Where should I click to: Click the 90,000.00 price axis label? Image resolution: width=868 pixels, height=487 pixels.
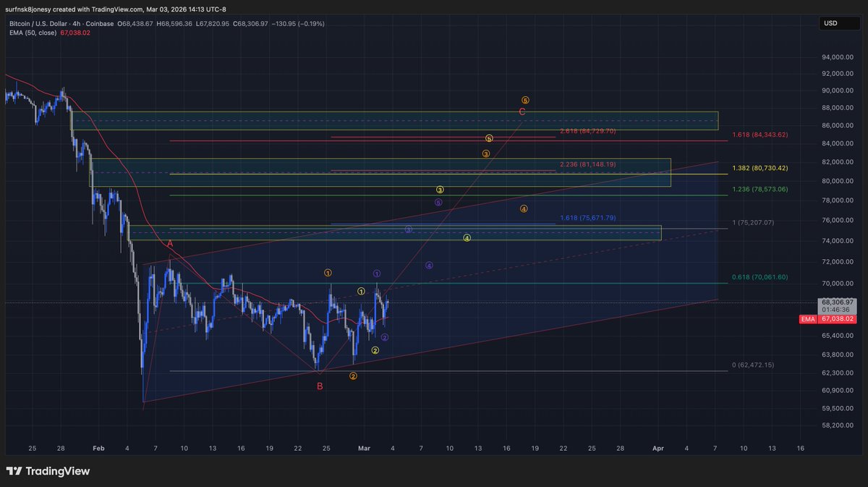click(838, 91)
